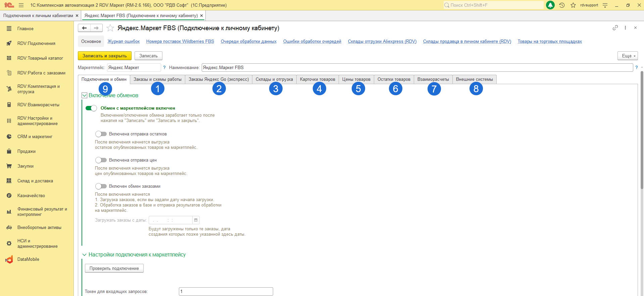Switch to Заказы Яндекс Go (экспресс) tab
This screenshot has height=296, width=644.
point(218,79)
